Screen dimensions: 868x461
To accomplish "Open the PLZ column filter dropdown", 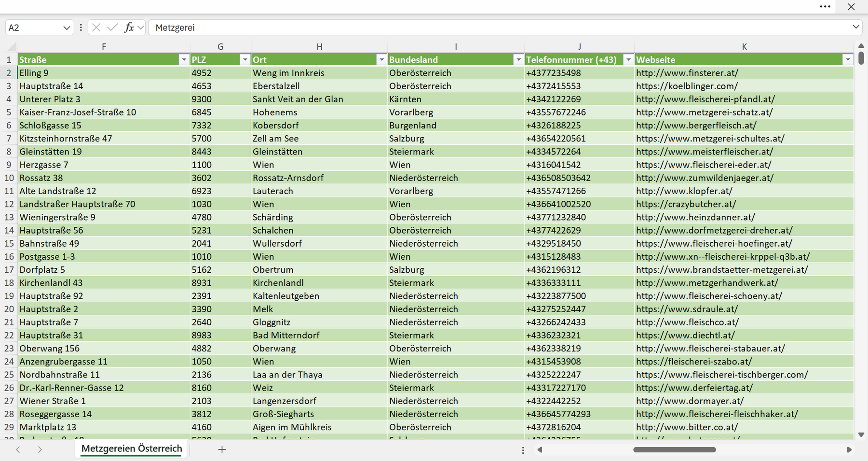I will [245, 59].
